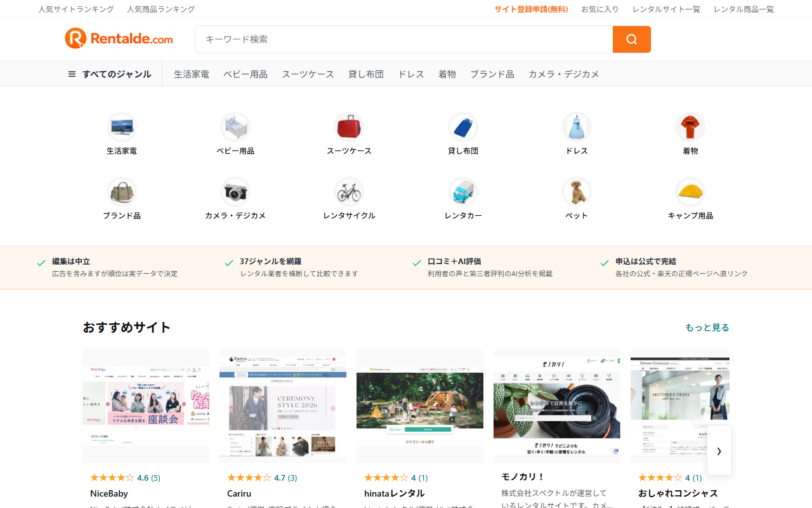Click the Cariru 4.7 star rating
Screen dimensions: 812x508
tap(262, 478)
